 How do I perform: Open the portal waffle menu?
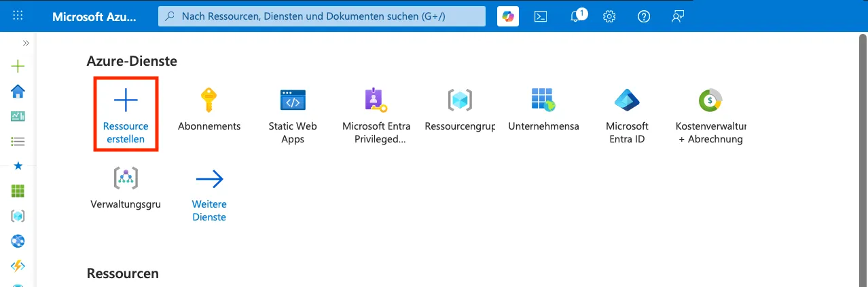tap(18, 16)
